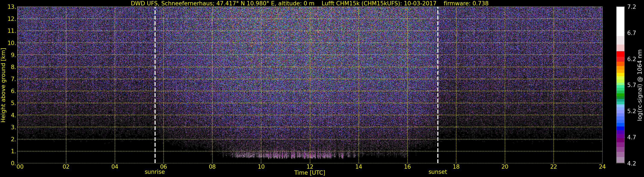Click the time axis tick label 02
The image size is (644, 177).
click(x=66, y=167)
